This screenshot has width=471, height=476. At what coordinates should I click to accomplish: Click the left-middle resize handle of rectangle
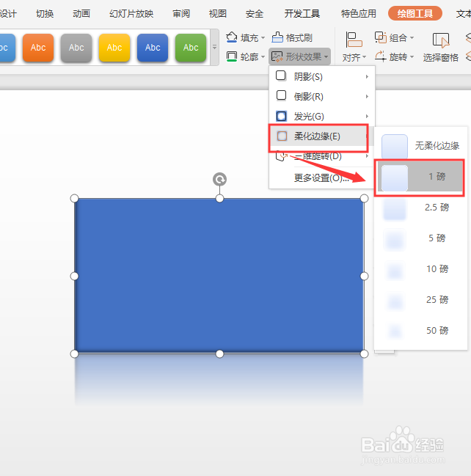(74, 276)
